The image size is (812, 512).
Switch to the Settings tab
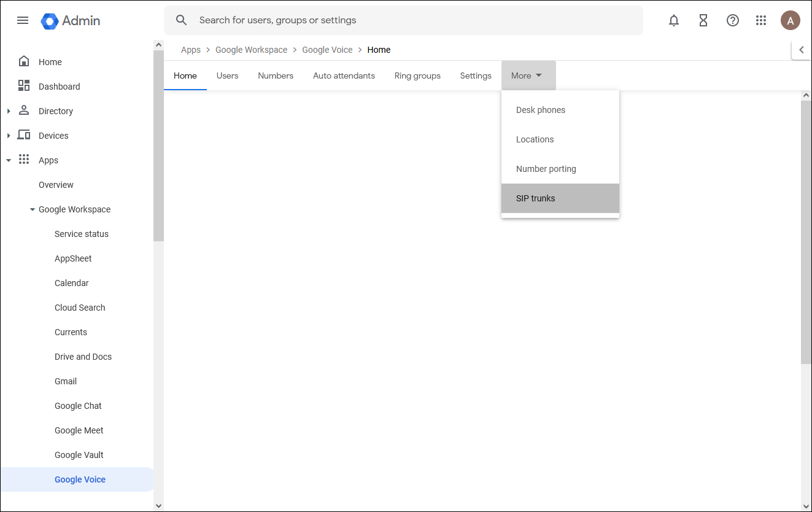point(476,76)
